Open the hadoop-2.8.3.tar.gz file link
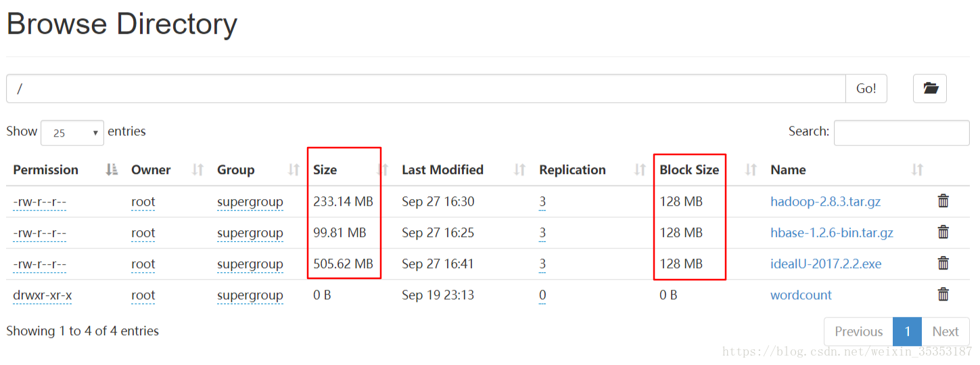This screenshot has height=365, width=980. [826, 202]
